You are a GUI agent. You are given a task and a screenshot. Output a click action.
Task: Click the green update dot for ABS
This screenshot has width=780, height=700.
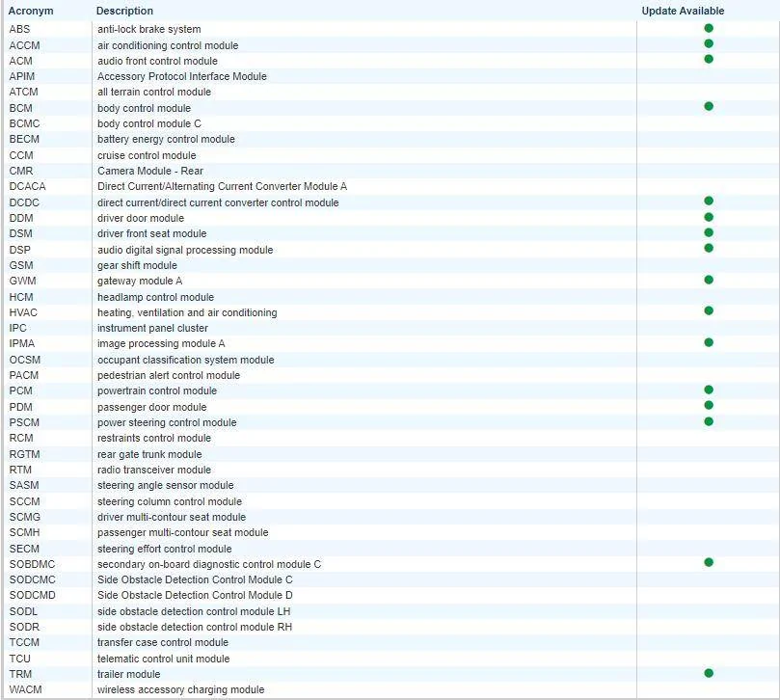tap(709, 29)
